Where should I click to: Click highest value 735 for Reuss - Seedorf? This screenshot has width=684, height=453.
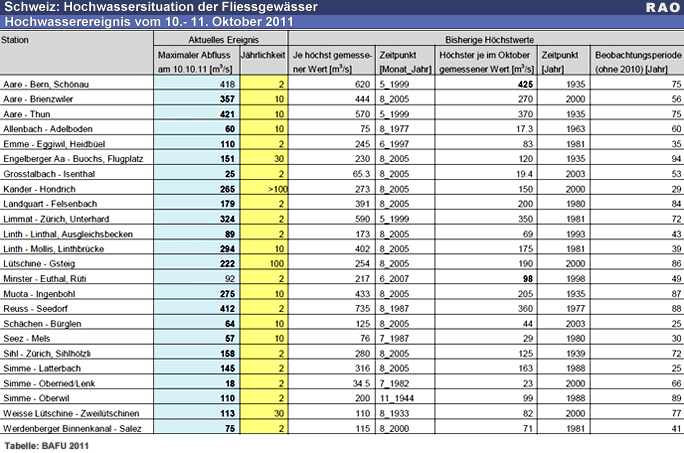click(x=362, y=309)
